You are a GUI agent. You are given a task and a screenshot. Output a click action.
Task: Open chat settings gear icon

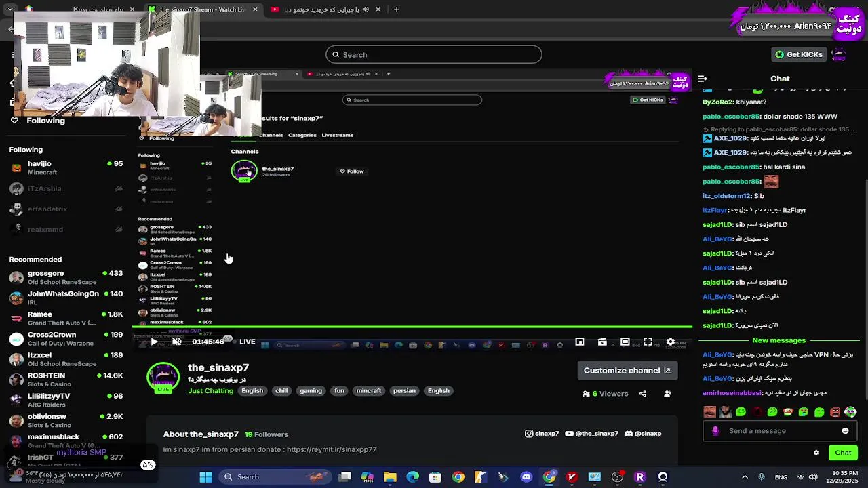point(816,453)
